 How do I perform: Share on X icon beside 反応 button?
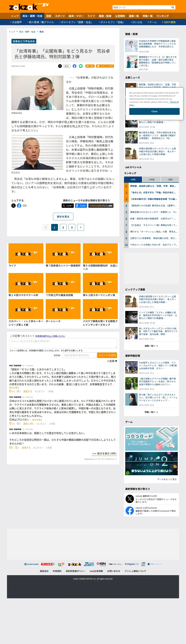click(x=60, y=66)
